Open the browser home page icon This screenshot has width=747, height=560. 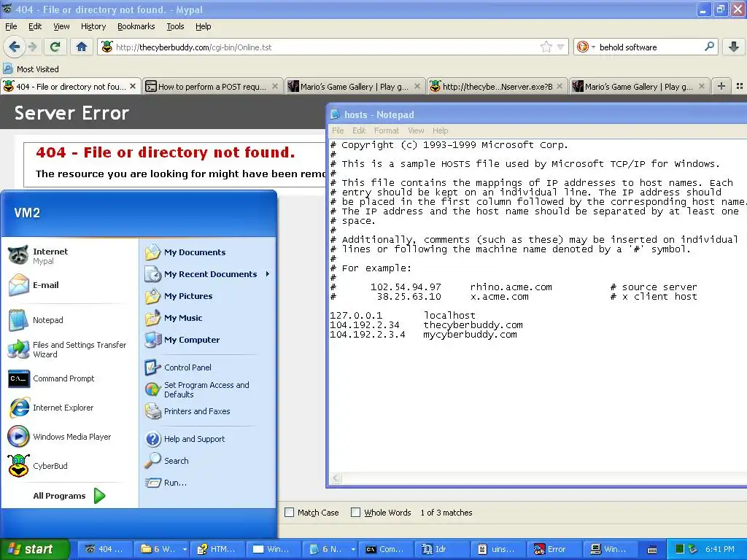pos(82,47)
